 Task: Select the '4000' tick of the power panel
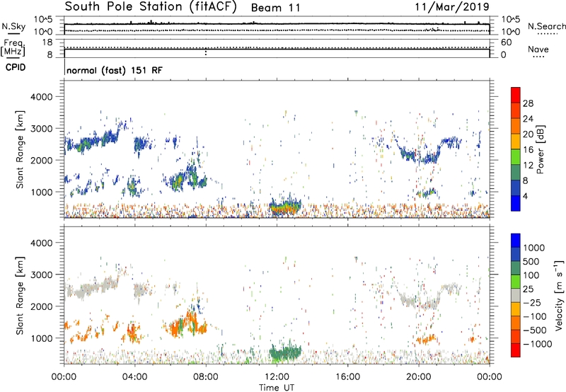[x=41, y=97]
